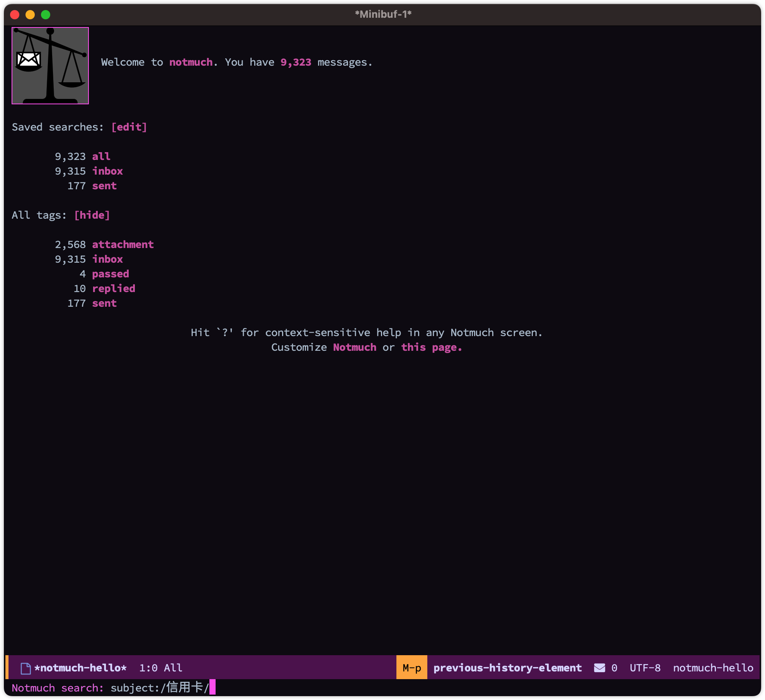Click the file icon in the mode line
This screenshot has height=700, width=765.
tap(25, 668)
